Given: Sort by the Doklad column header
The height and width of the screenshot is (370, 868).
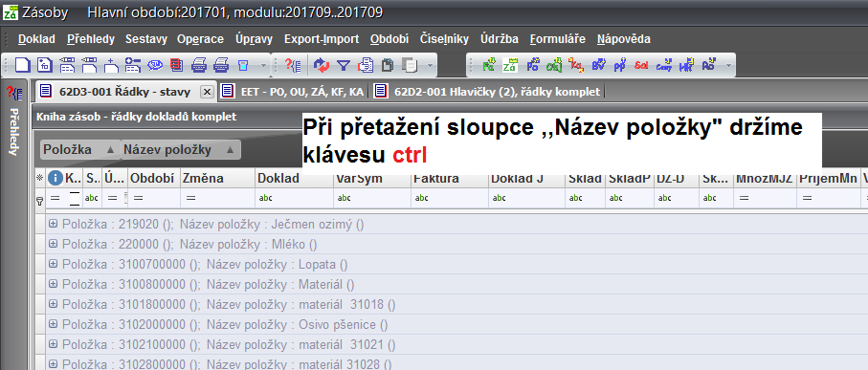Looking at the screenshot, I should [x=295, y=178].
